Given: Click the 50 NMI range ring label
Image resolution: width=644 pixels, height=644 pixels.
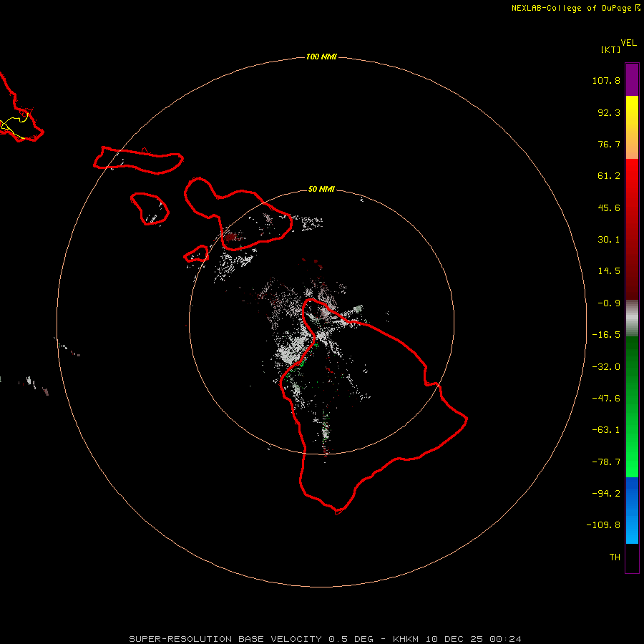Looking at the screenshot, I should click(x=321, y=189).
